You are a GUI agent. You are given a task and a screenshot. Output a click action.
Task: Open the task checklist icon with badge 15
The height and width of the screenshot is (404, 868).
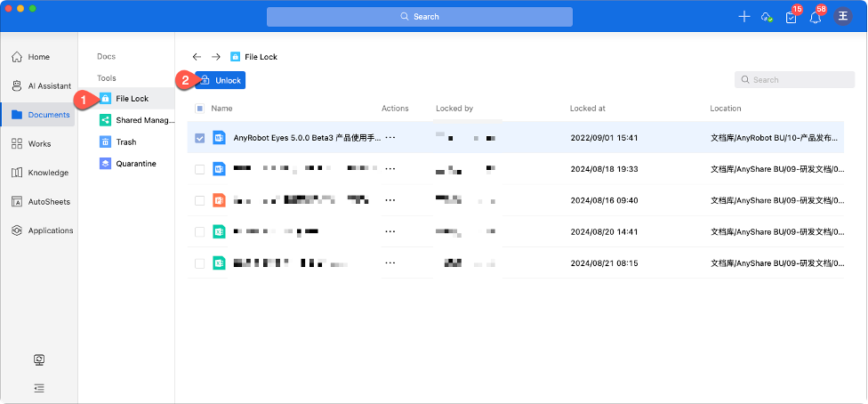click(791, 17)
